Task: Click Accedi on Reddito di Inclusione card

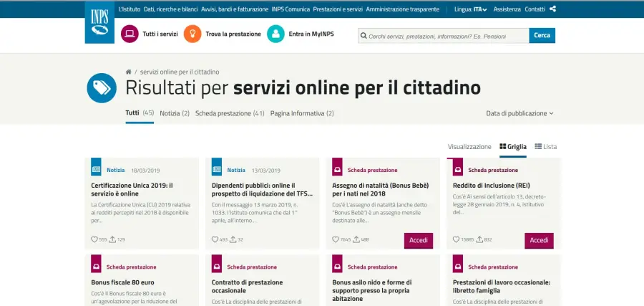Action: click(x=539, y=241)
